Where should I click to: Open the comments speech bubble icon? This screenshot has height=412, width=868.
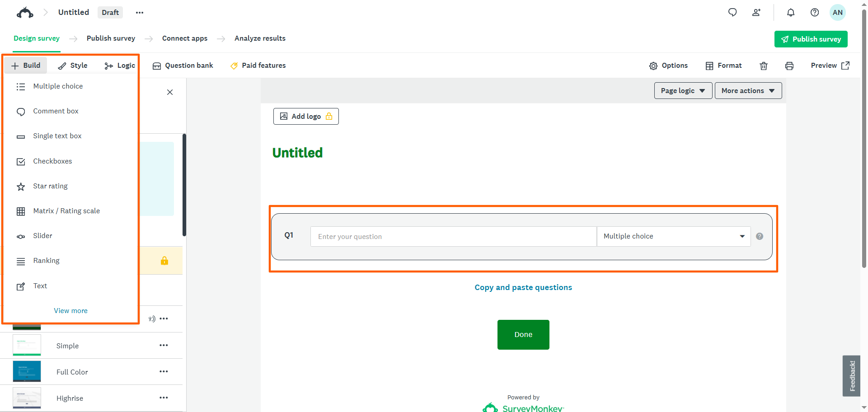[732, 13]
